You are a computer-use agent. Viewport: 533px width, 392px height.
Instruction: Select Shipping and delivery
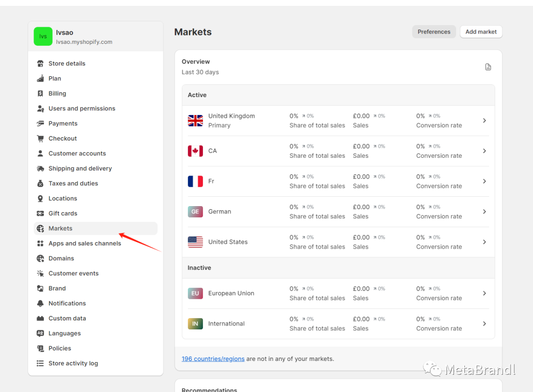coord(96,169)
